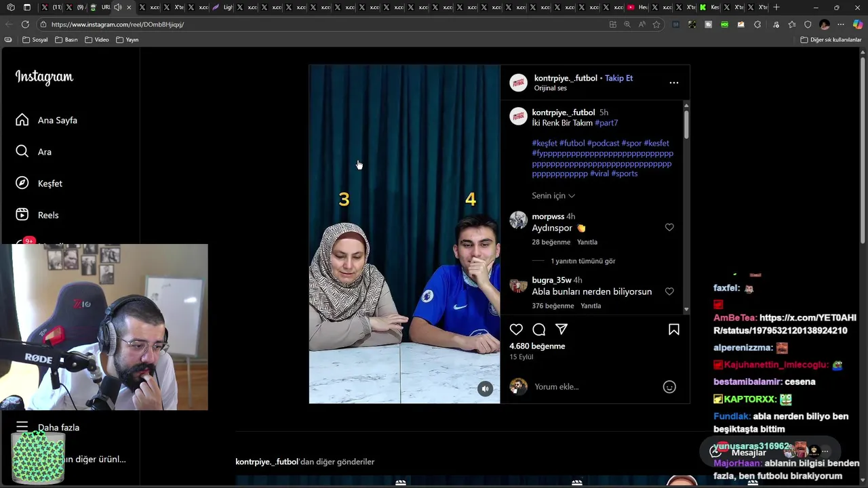The height and width of the screenshot is (488, 868).
Task: Click the browser address bar URL
Action: coord(117,24)
